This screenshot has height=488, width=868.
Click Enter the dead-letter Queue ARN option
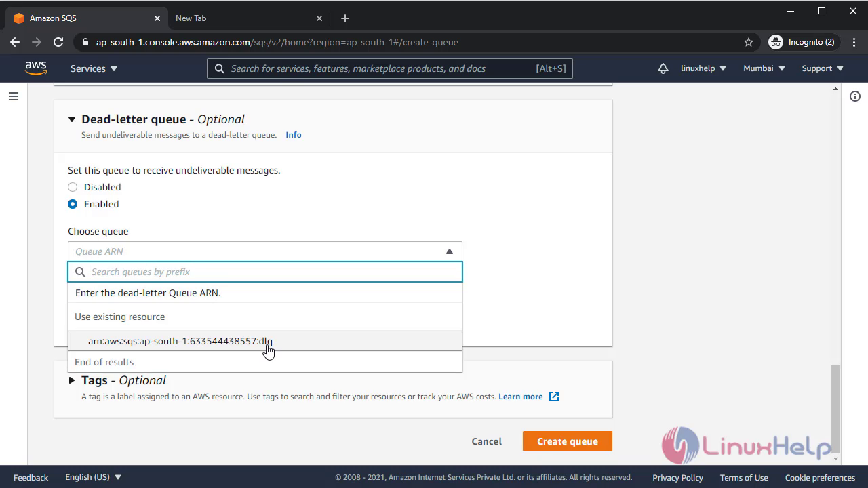coord(265,293)
